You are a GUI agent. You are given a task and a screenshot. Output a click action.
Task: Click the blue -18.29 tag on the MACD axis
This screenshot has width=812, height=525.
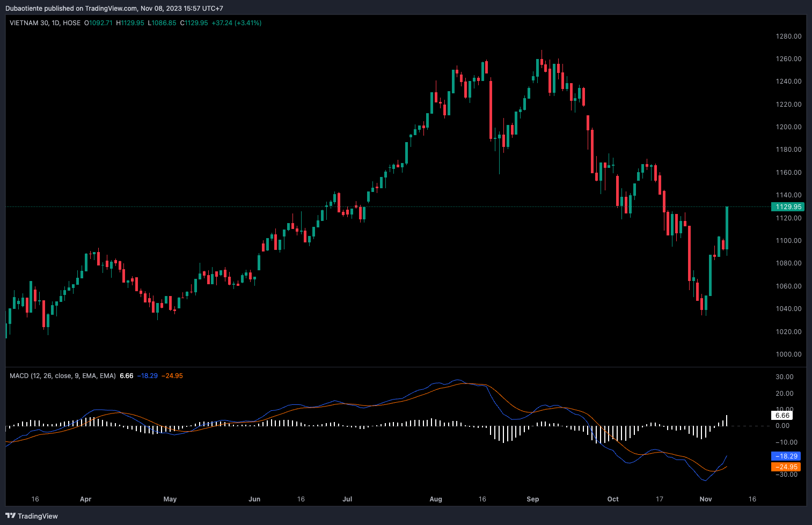click(x=786, y=456)
